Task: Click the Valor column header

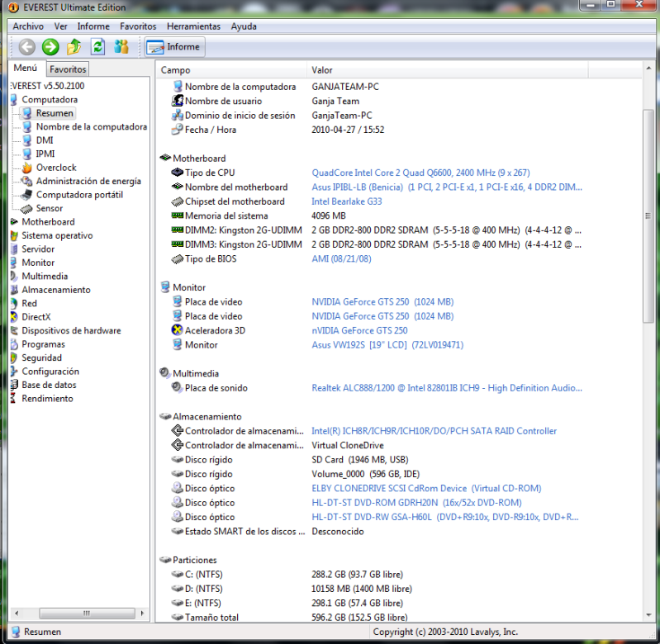Action: [448, 70]
